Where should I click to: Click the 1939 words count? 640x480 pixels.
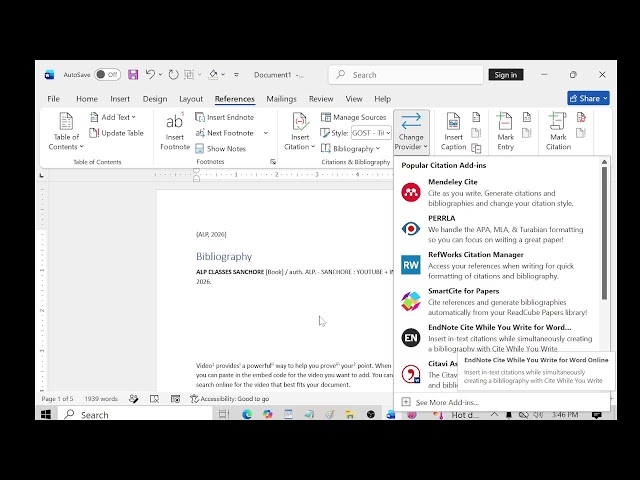pyautogui.click(x=101, y=399)
